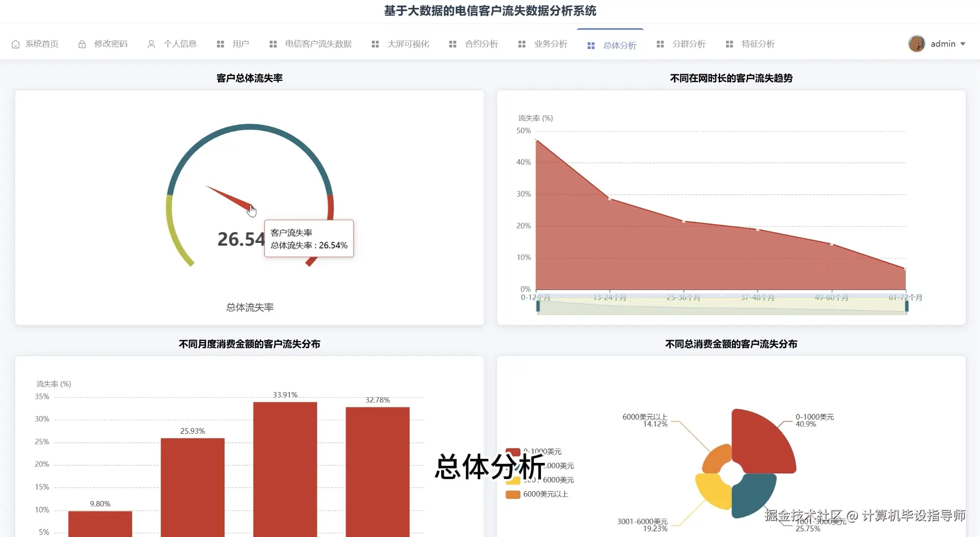Viewport: 980px width, 537px height.
Task: Click the grid icon beside 合约分析
Action: 453,44
